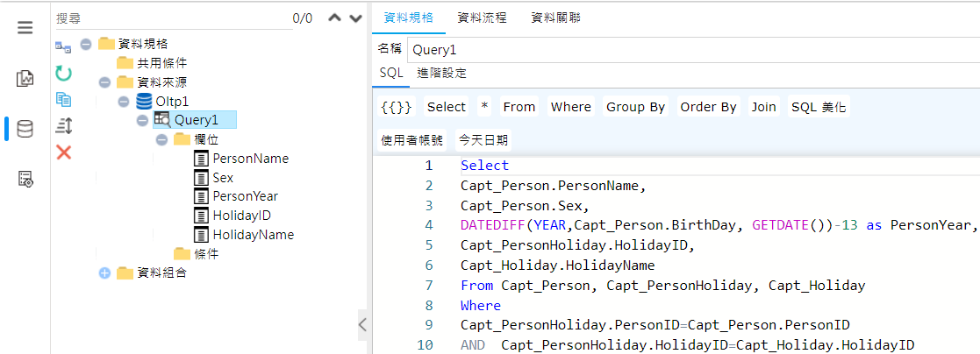Click the tree structure icon
Viewport: 980px width, 354px height.
63,46
